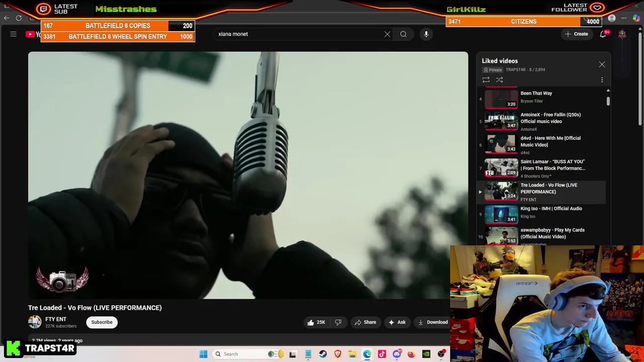Close the Liked videos playlist panel
Viewport: 644px width, 362px height.
[602, 64]
